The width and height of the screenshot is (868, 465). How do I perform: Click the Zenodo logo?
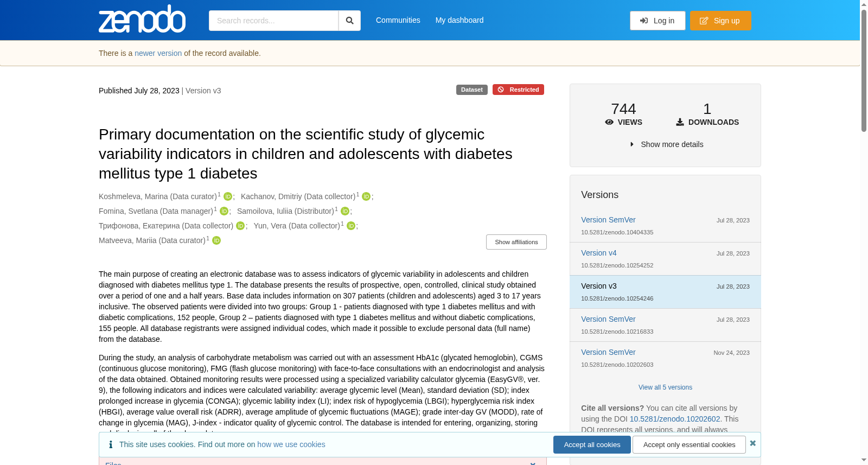[x=142, y=19]
